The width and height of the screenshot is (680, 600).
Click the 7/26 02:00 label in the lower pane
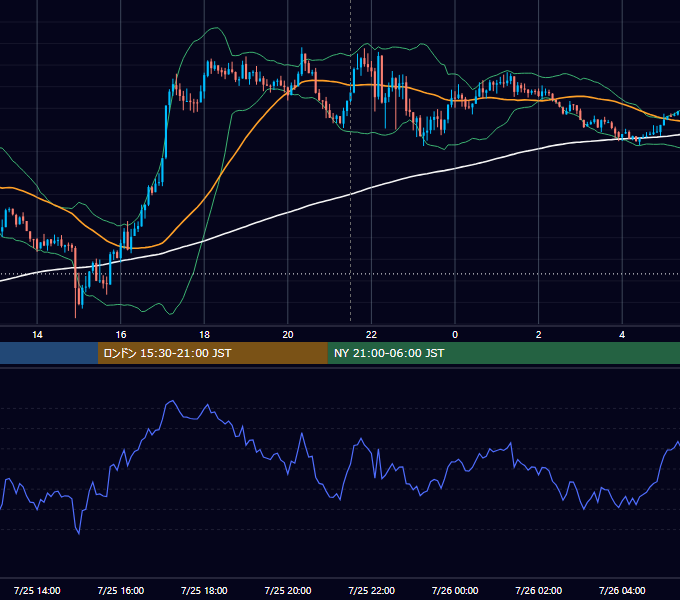pyautogui.click(x=539, y=590)
